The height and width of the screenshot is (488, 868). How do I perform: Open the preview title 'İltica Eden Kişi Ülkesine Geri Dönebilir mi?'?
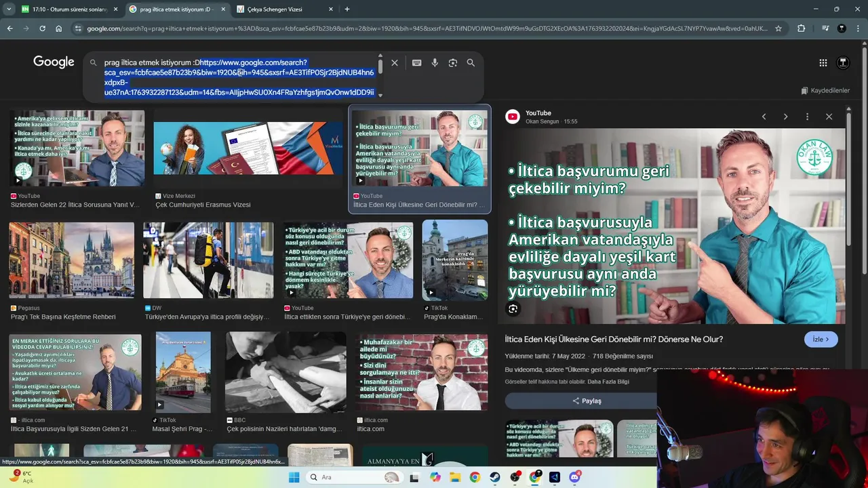[614, 339]
